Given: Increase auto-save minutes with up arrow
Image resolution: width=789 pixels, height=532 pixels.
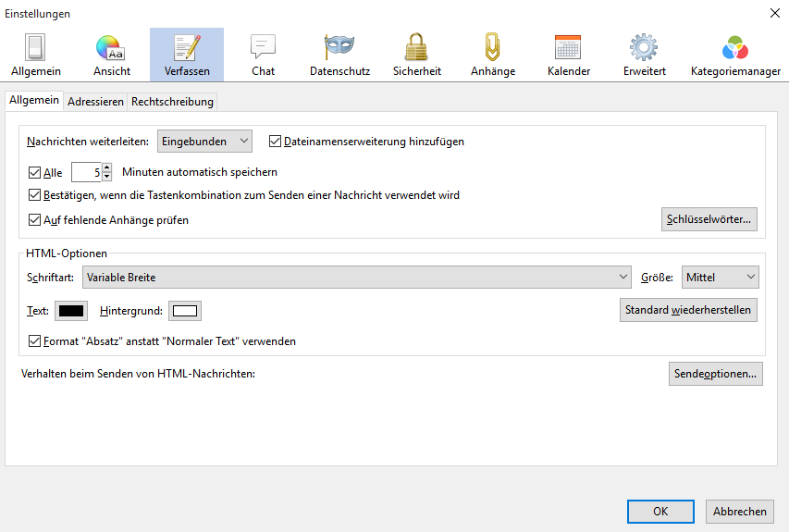Looking at the screenshot, I should tap(106, 167).
